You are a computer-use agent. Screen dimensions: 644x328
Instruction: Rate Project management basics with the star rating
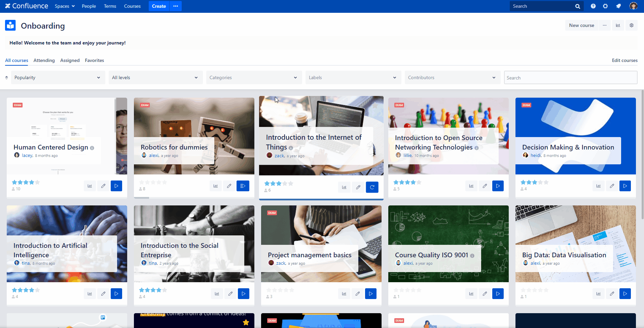280,290
